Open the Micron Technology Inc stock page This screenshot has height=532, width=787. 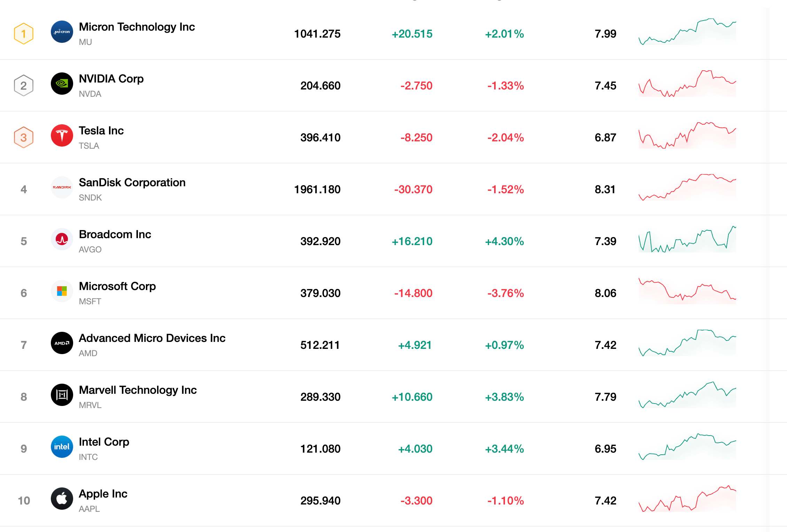point(137,27)
